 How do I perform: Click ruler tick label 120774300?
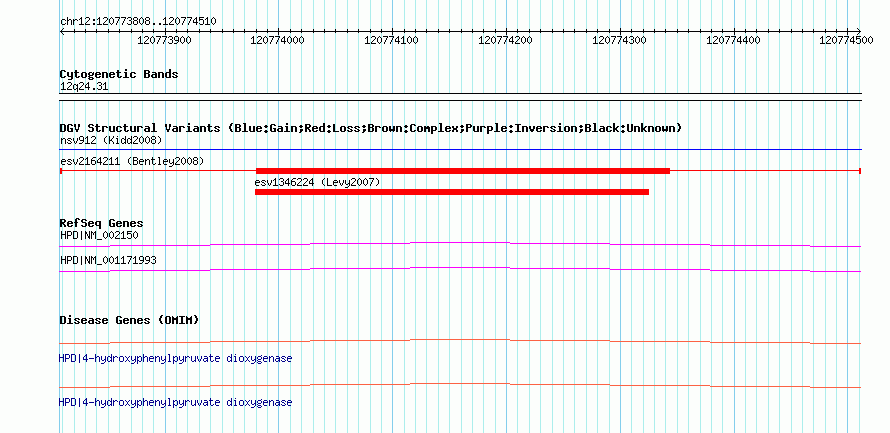click(619, 40)
